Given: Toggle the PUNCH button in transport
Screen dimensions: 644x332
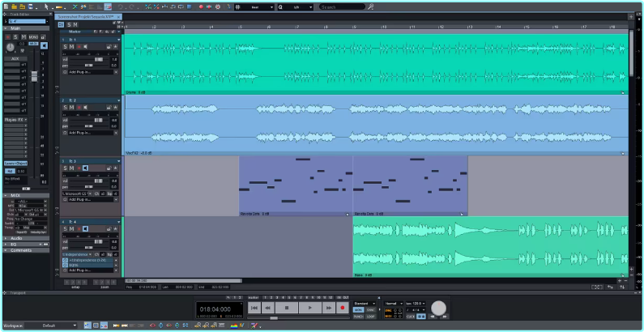Looking at the screenshot, I should pos(359,317).
